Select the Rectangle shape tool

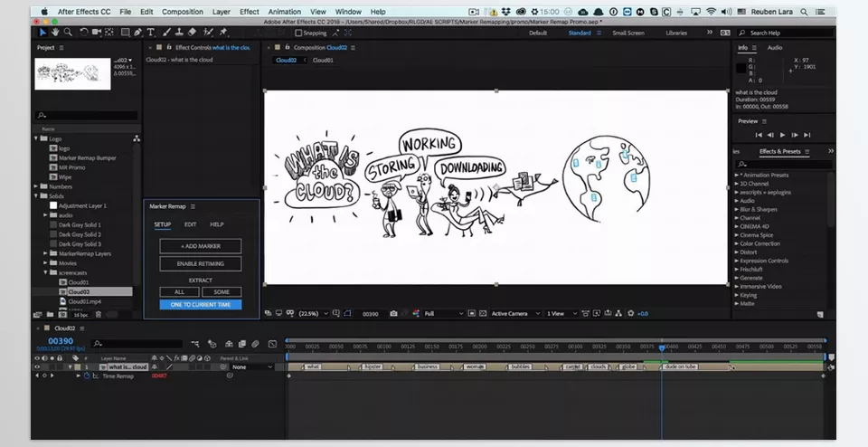point(125,33)
